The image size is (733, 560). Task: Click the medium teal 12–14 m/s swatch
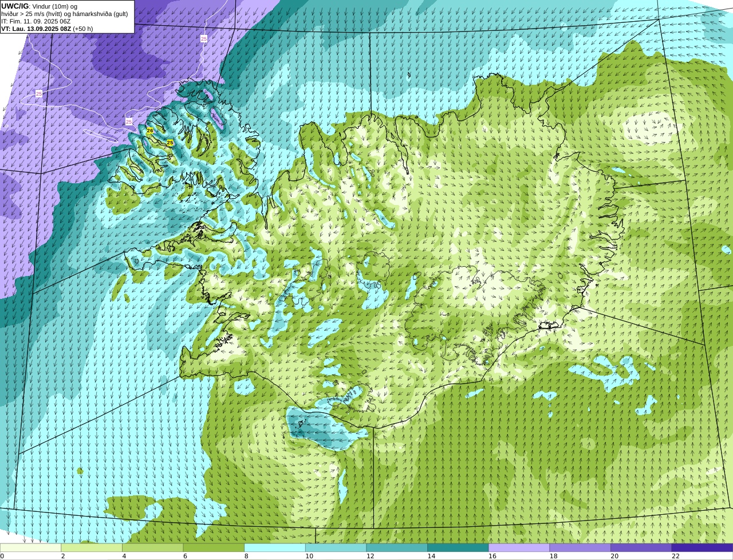click(x=397, y=547)
